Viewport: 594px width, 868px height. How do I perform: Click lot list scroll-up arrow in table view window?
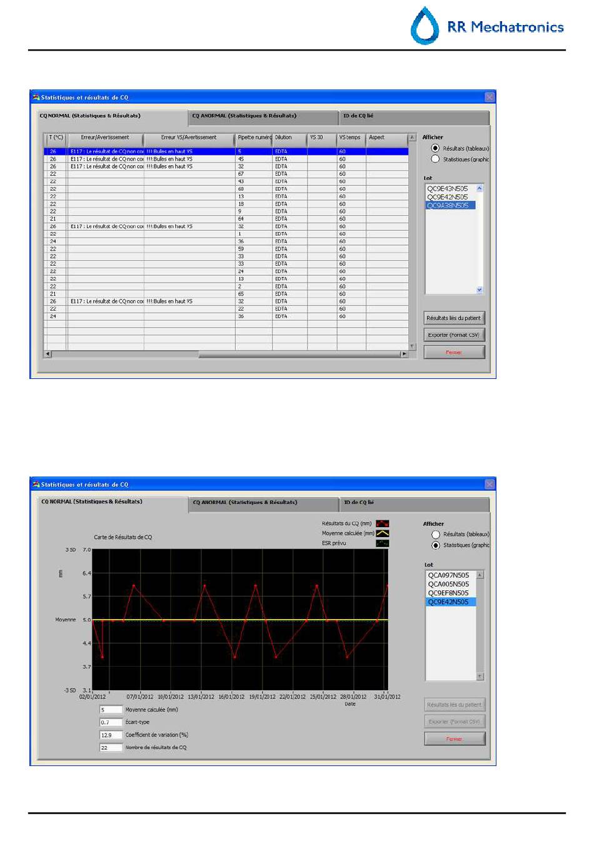(x=480, y=188)
